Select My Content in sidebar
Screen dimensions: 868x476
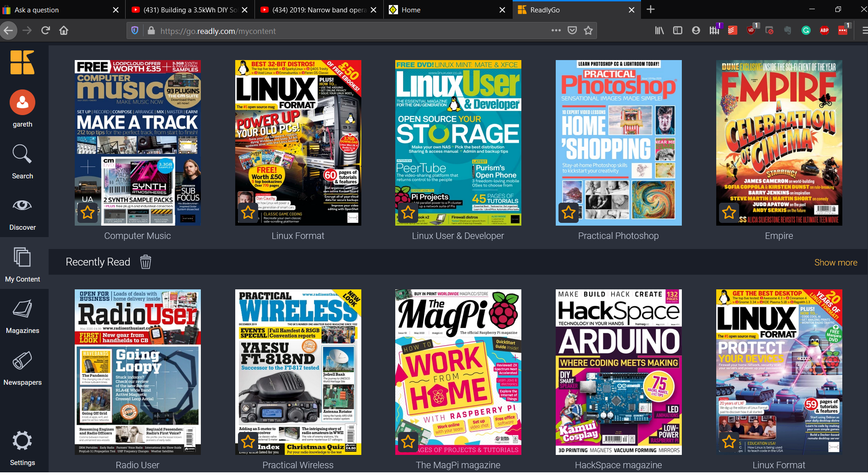(x=22, y=264)
